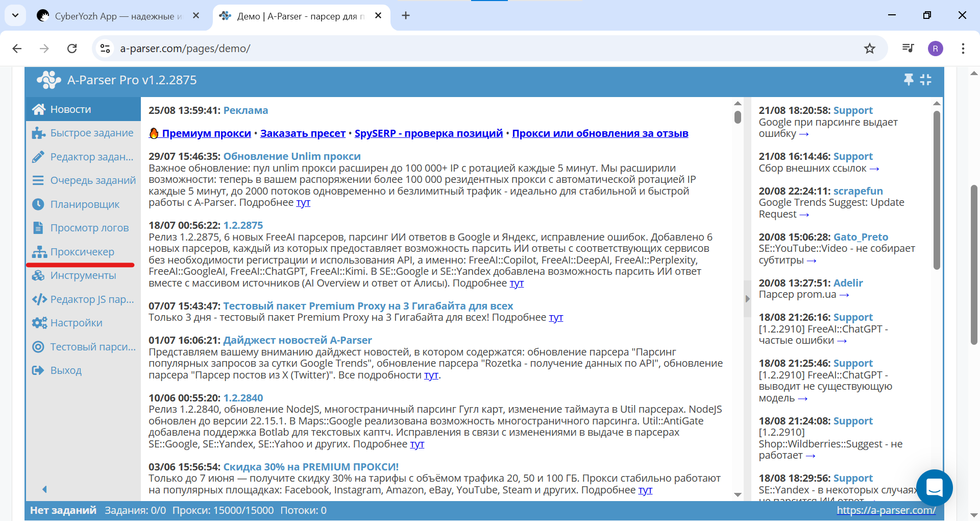Select Быстрое задание in the sidebar
Viewport: 980px width, 521px height.
91,133
